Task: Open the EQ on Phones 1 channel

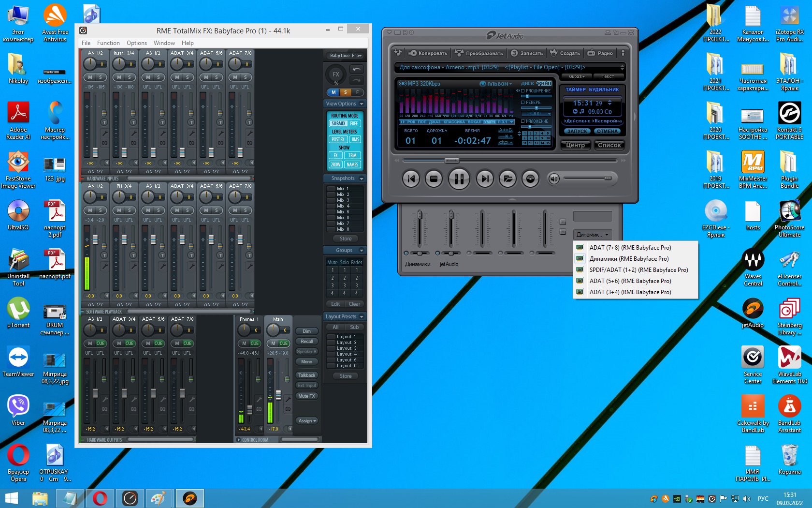Action: [259, 409]
